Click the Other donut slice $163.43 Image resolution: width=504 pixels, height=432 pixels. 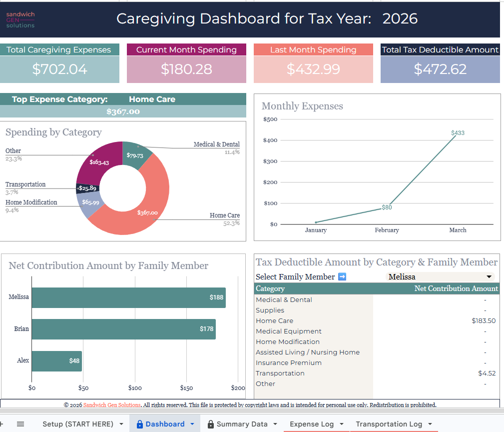(99, 162)
